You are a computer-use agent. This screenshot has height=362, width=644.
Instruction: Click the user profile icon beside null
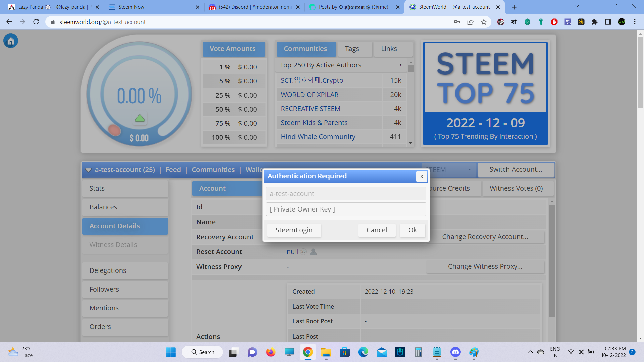pyautogui.click(x=313, y=252)
